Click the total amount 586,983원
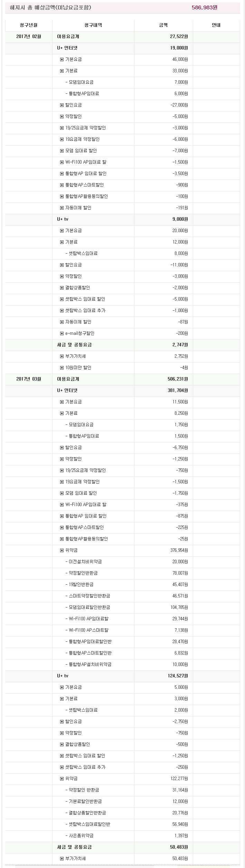This screenshot has height=868, width=245. 205,8
